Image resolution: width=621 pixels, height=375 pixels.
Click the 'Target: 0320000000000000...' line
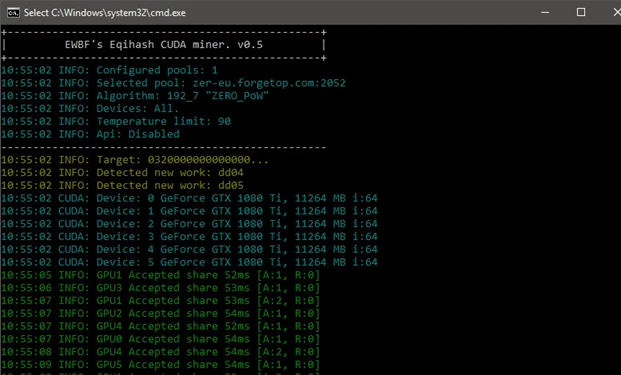[135, 160]
